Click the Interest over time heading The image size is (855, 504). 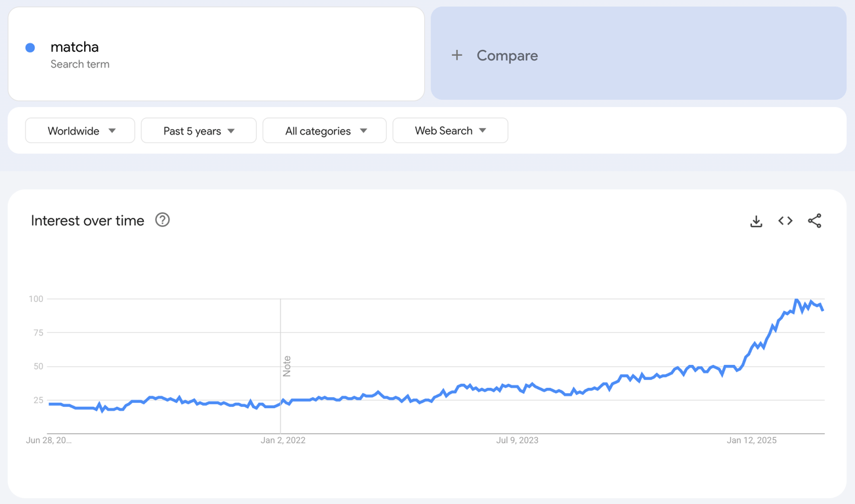click(x=87, y=220)
